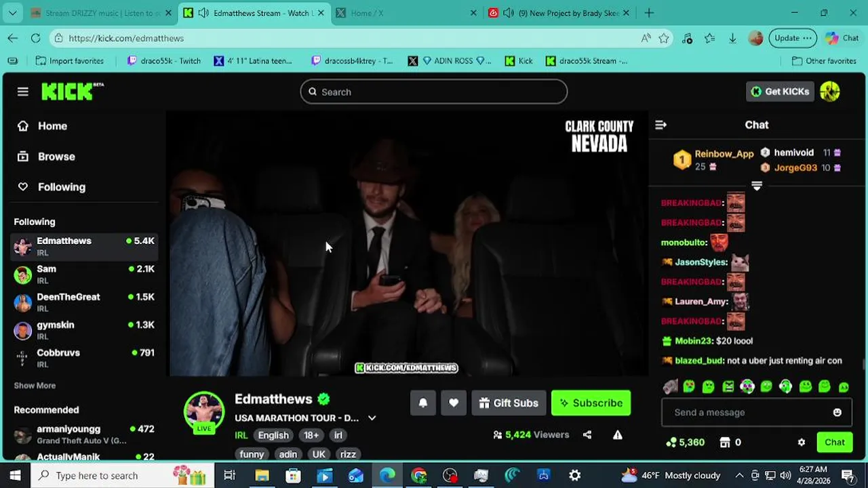Select Cobbruvs in the Following list

(84, 358)
